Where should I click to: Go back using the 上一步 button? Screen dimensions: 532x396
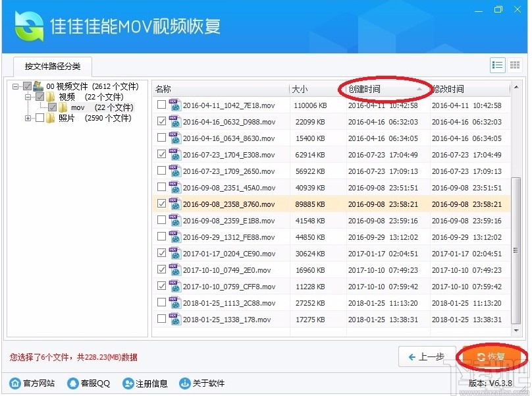pos(425,356)
